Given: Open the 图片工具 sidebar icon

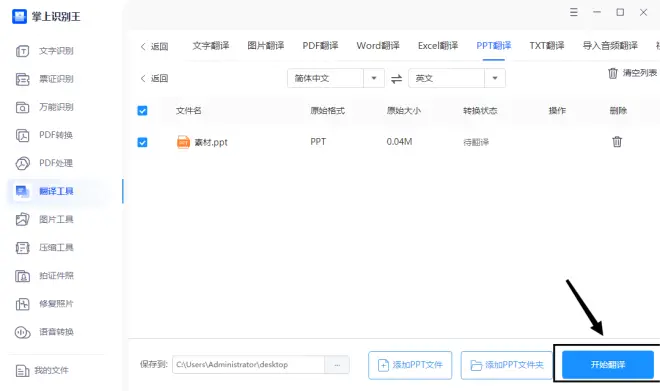Looking at the screenshot, I should tap(22, 219).
